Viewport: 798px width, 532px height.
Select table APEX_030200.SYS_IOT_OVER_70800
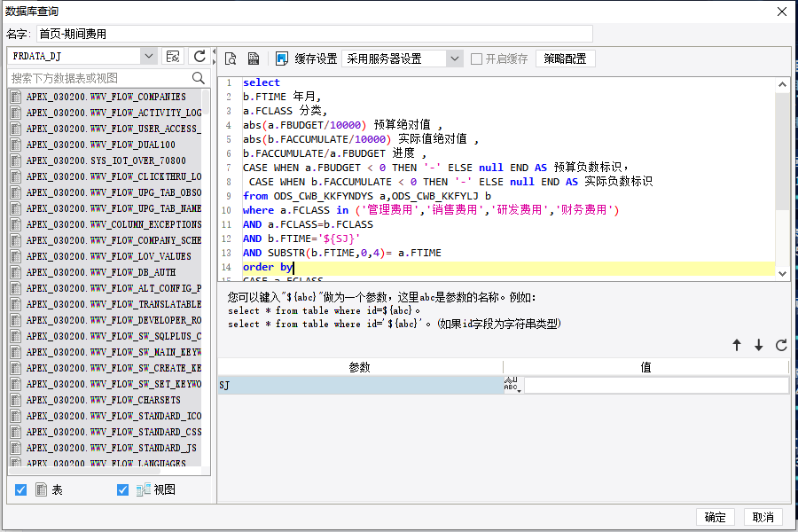point(106,160)
